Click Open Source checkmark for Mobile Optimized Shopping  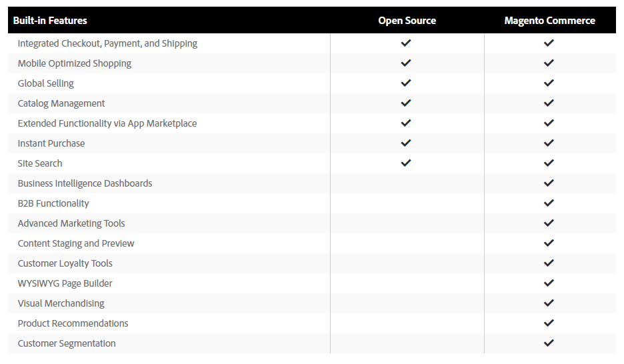point(406,63)
